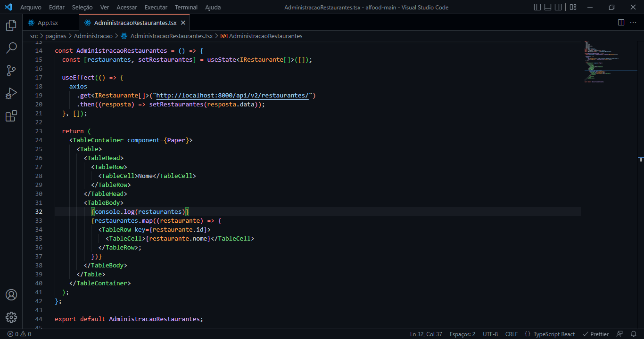Go to line via Ln 32, Col 37
644x339 pixels.
426,334
